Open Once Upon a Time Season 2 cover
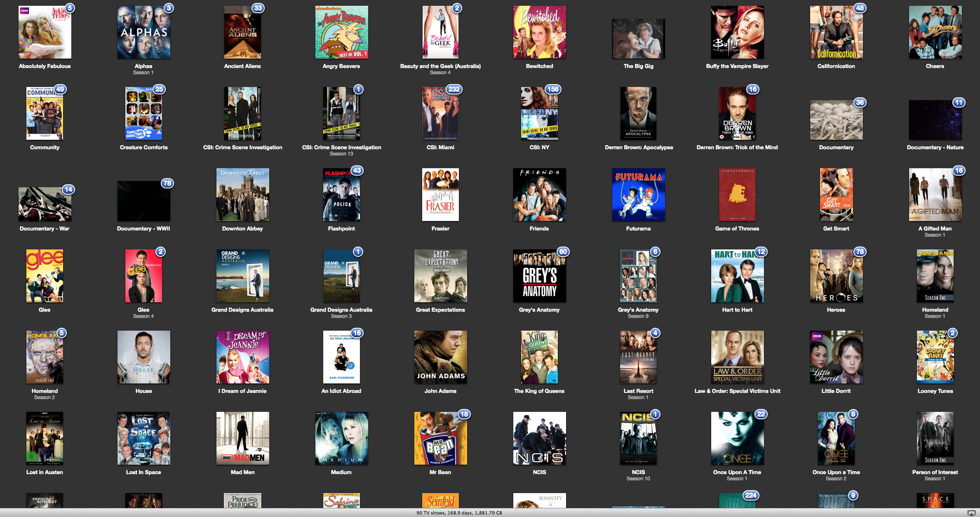Image resolution: width=980 pixels, height=517 pixels. [x=836, y=438]
